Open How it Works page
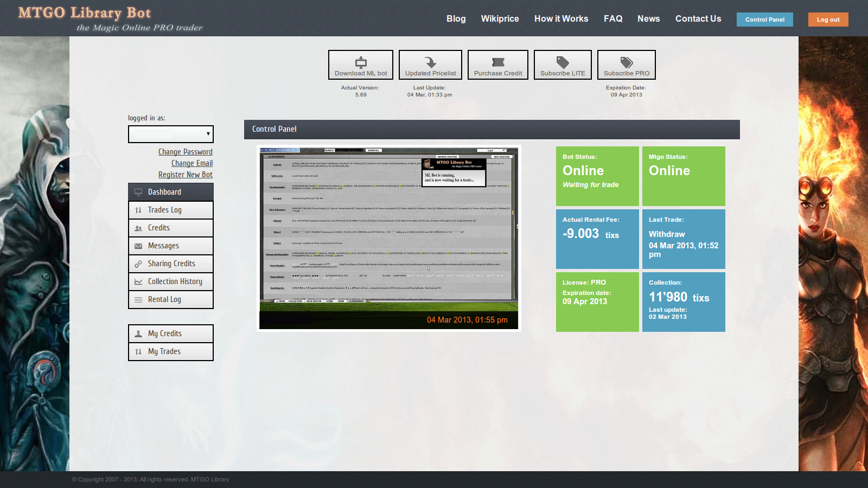This screenshot has width=868, height=488. pos(561,18)
